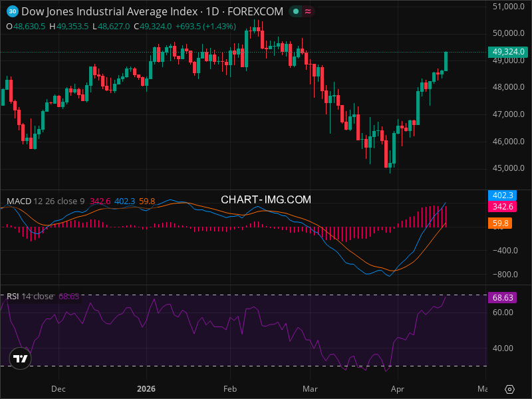Image resolution: width=532 pixels, height=399 pixels.
Task: Click the 60.00 RSI axis label
Action: [503, 313]
